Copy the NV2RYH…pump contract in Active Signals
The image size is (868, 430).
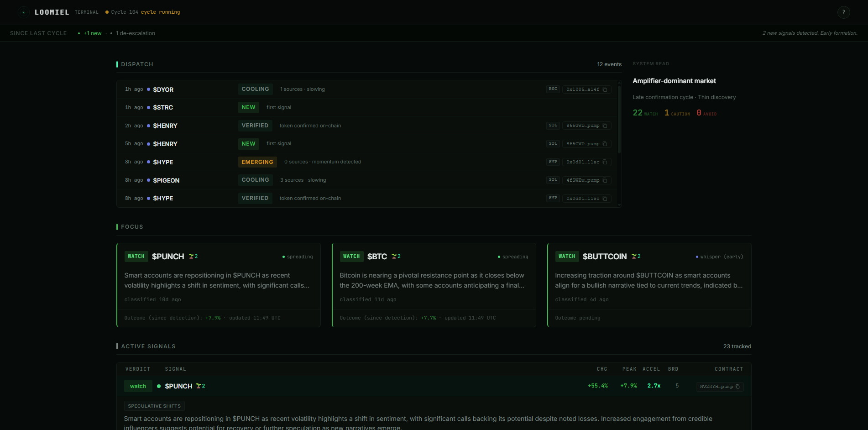737,386
